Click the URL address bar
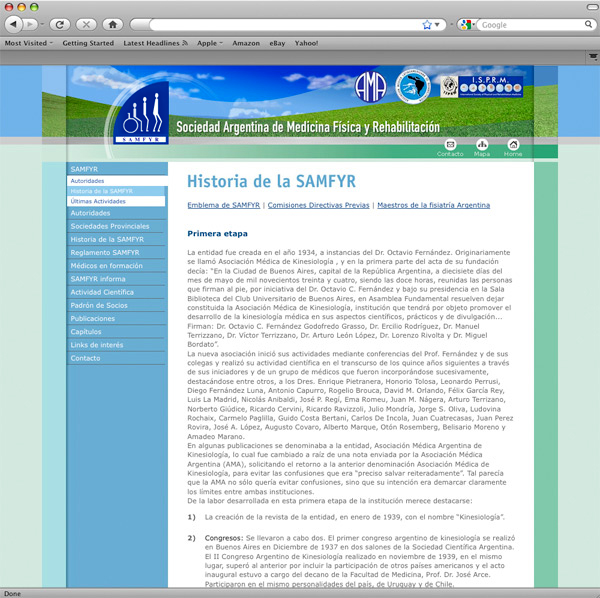The image size is (600, 598). click(280, 24)
